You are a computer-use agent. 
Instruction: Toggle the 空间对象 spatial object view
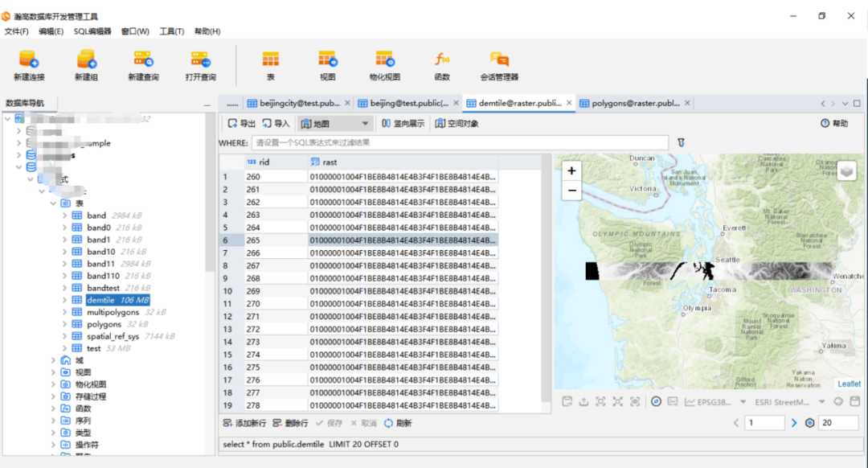(x=457, y=124)
